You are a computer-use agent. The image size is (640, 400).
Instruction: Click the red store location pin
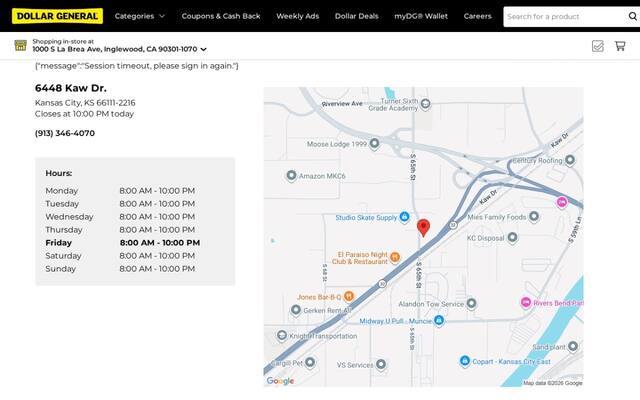[x=423, y=227]
